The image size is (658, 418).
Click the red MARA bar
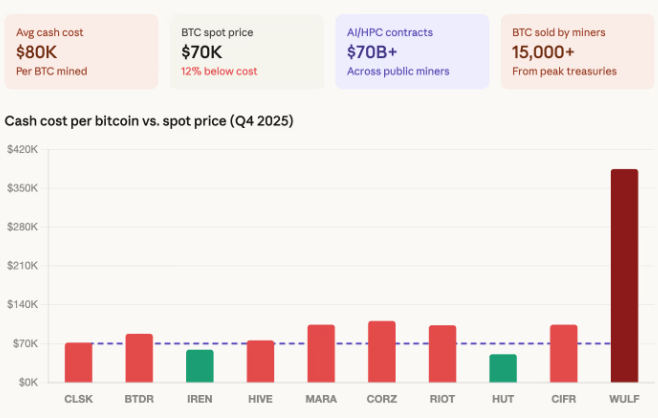click(x=321, y=353)
